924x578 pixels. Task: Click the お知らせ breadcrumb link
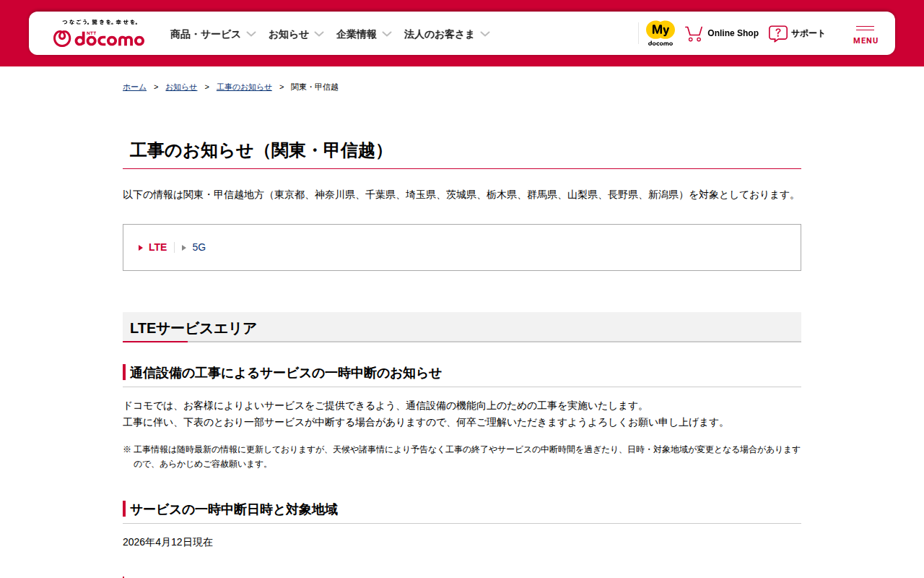(x=181, y=87)
